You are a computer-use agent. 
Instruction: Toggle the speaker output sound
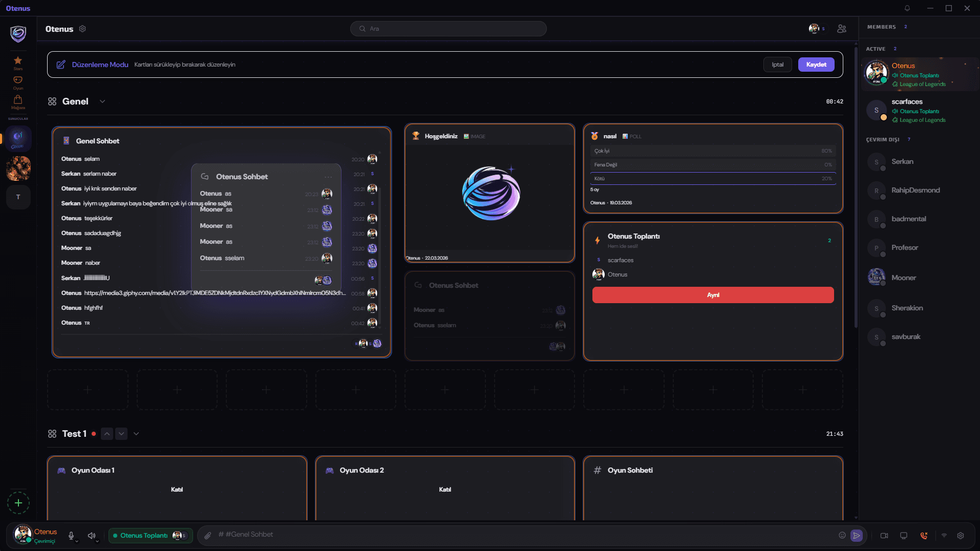[x=91, y=536]
